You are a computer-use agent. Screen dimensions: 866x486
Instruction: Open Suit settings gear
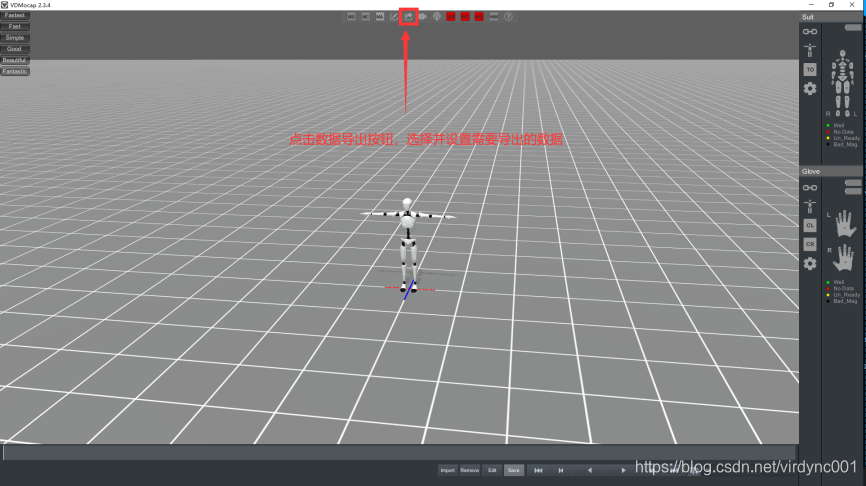[x=810, y=88]
